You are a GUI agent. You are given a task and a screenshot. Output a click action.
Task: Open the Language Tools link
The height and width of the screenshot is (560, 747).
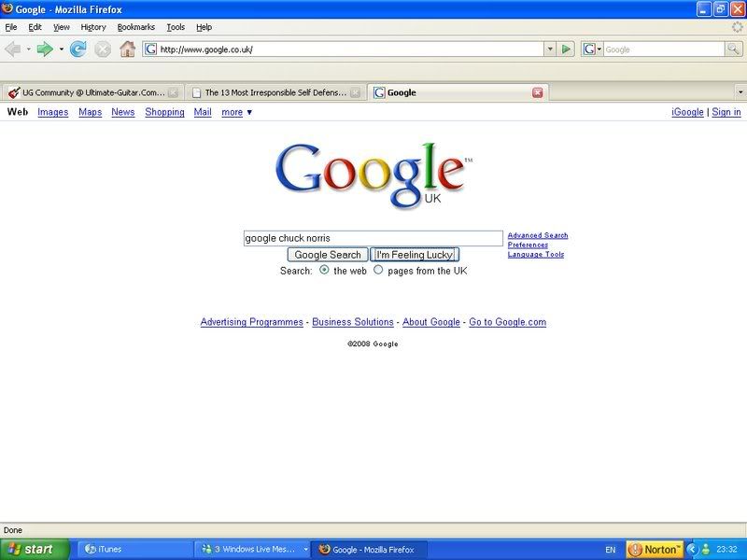(x=536, y=254)
